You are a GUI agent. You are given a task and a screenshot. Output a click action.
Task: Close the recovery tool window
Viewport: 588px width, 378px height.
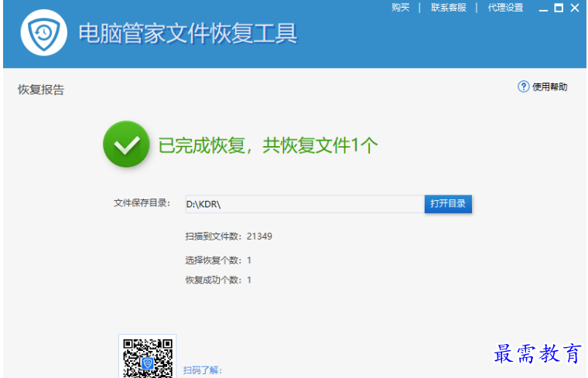tap(575, 8)
